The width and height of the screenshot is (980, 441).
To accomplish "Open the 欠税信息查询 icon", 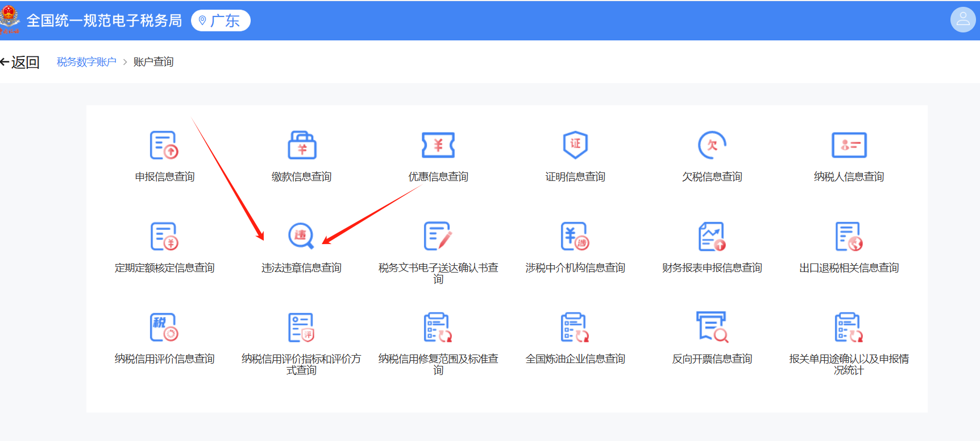I will 712,145.
